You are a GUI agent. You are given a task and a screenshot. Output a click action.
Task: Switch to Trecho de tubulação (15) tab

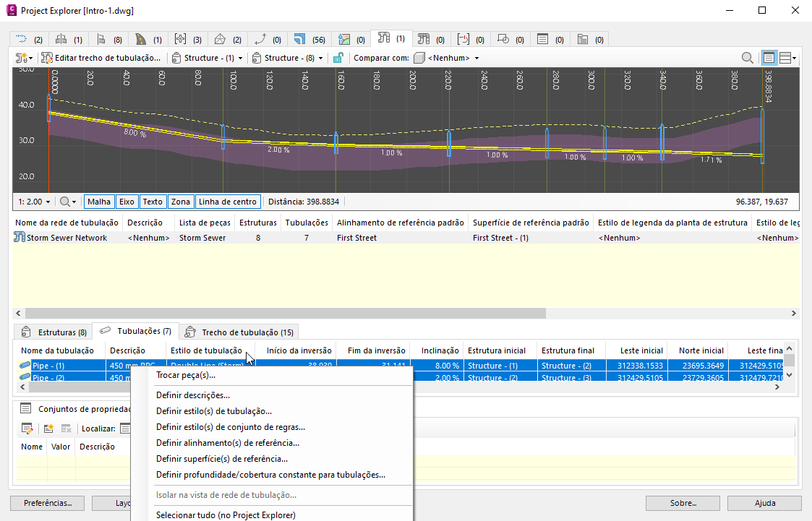239,332
